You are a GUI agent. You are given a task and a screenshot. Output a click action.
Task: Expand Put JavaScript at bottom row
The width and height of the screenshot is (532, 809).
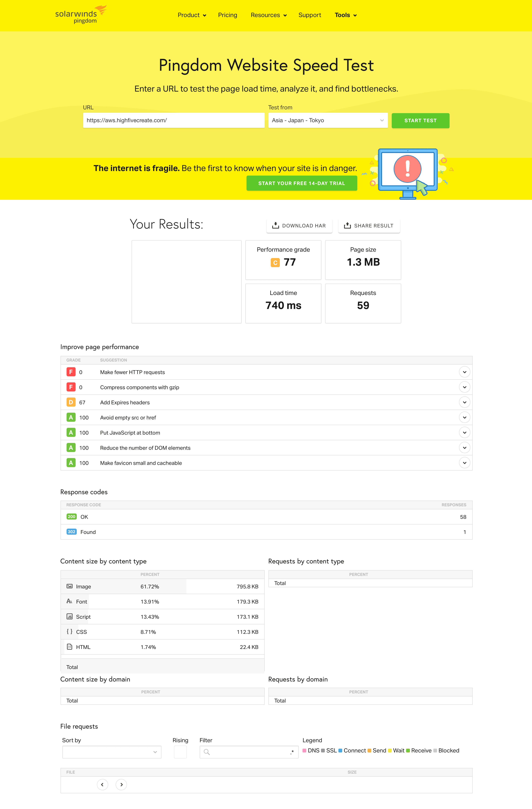464,432
